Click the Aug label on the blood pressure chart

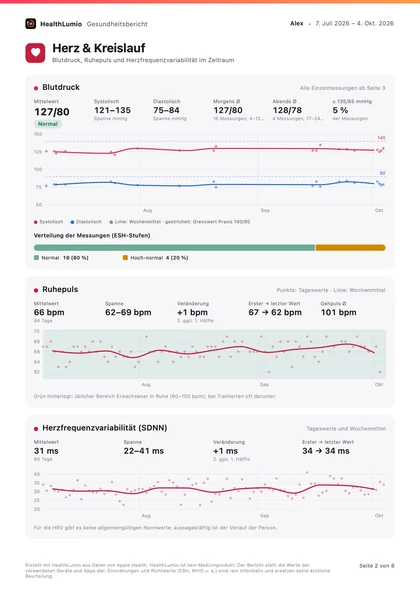tap(147, 210)
